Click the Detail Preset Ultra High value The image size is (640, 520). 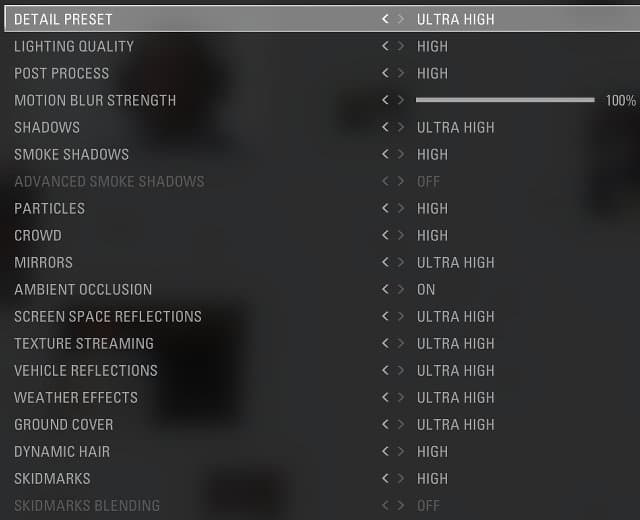pos(455,19)
